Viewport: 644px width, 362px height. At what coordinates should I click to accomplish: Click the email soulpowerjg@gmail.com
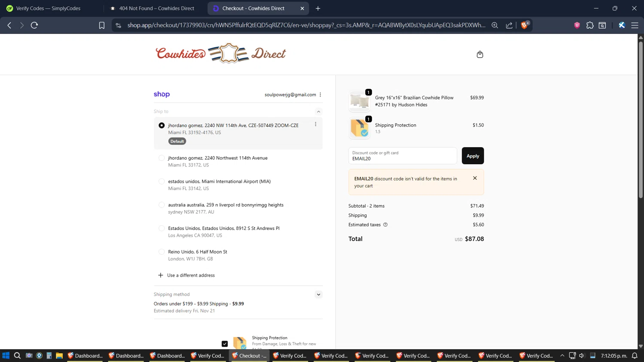click(290, 95)
